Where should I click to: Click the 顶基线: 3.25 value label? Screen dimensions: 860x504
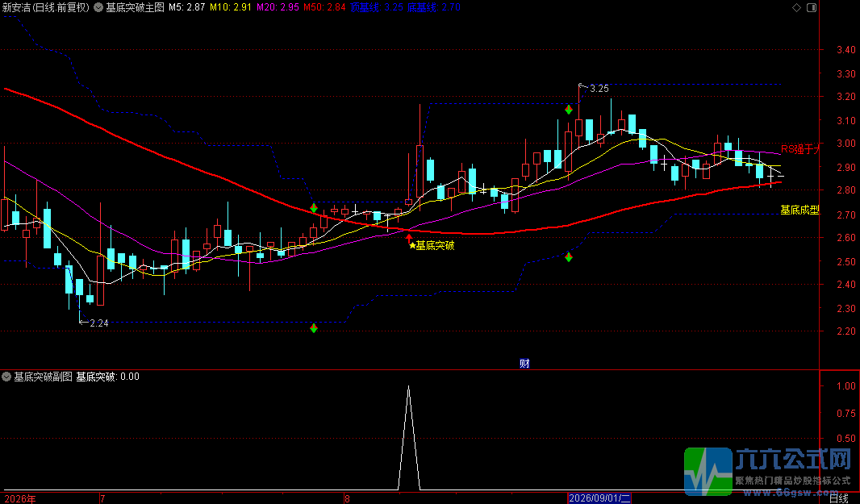point(377,8)
